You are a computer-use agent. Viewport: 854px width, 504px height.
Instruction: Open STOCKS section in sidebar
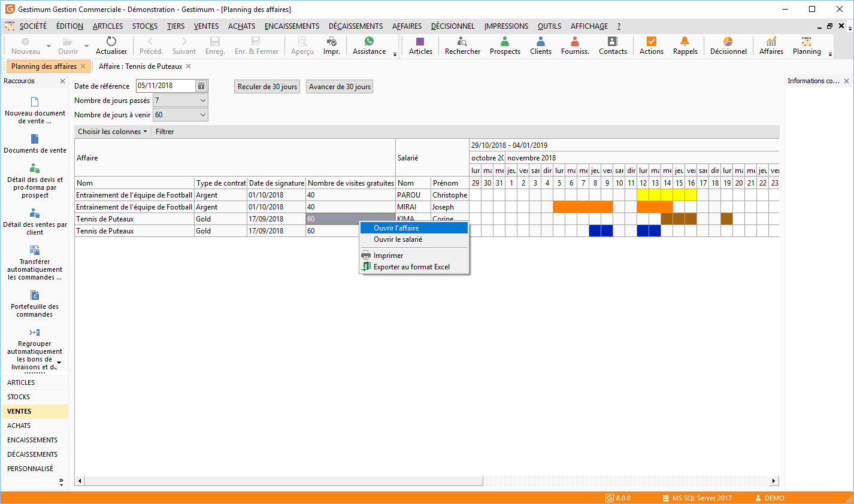(35, 397)
